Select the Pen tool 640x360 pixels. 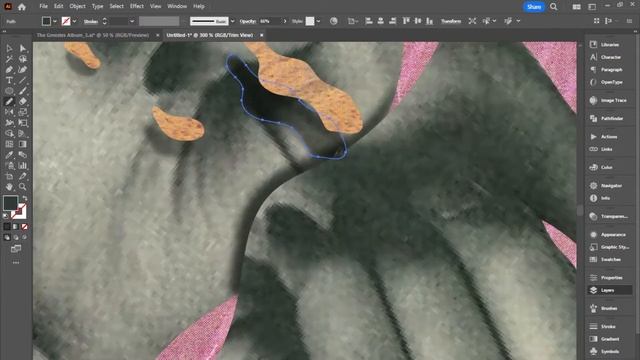click(x=9, y=70)
